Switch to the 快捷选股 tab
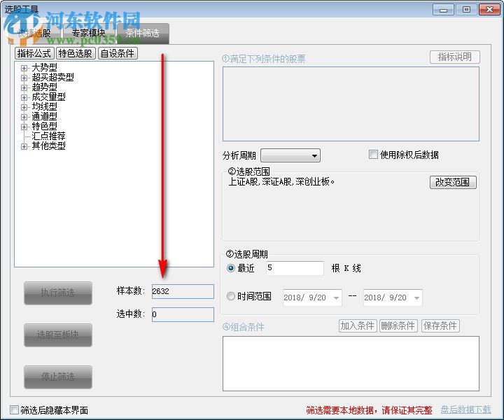The image size is (504, 420). coord(34,33)
